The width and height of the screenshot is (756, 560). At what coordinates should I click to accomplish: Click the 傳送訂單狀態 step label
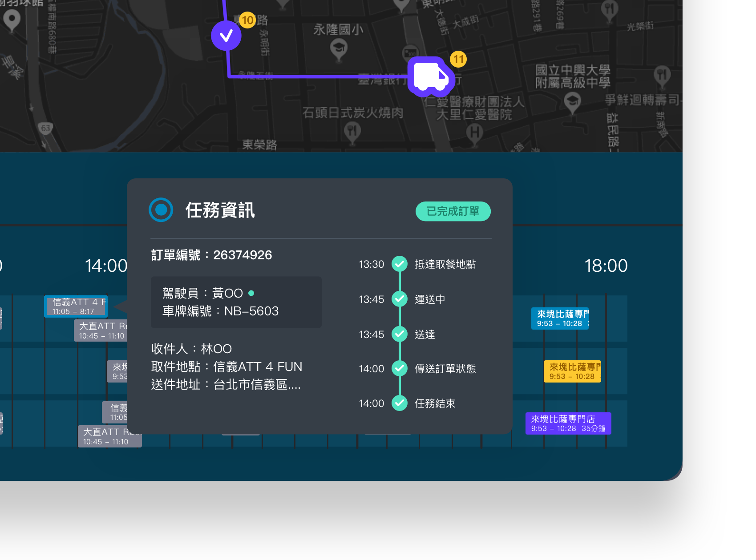[445, 369]
